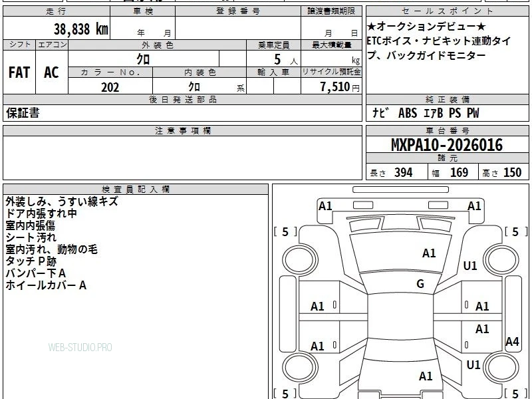Screen dimensions: 532x399
Task: Click the color number 202
Action: [x=110, y=87]
